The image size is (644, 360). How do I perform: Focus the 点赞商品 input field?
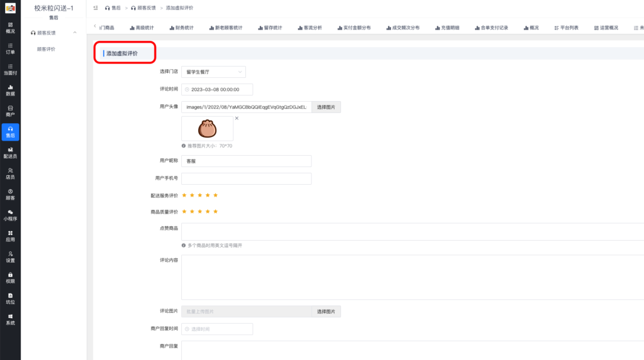pos(413,232)
